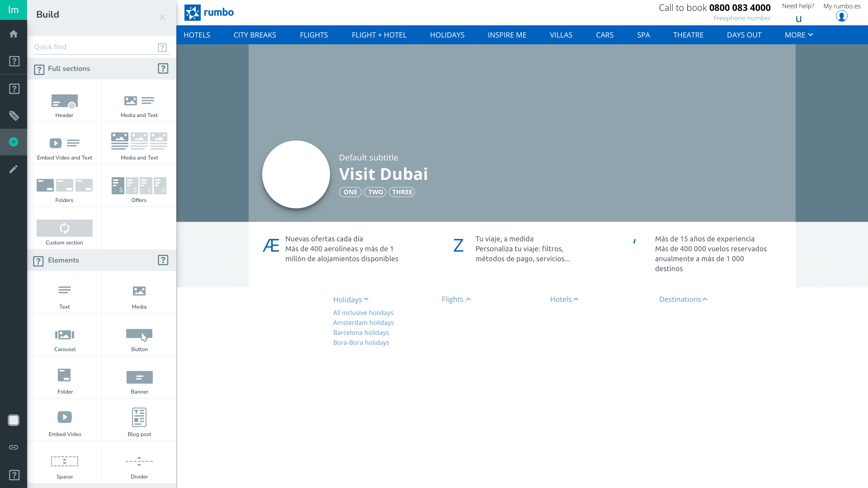Expand the Destinations footer list
Image resolution: width=868 pixels, height=488 pixels.
(683, 299)
